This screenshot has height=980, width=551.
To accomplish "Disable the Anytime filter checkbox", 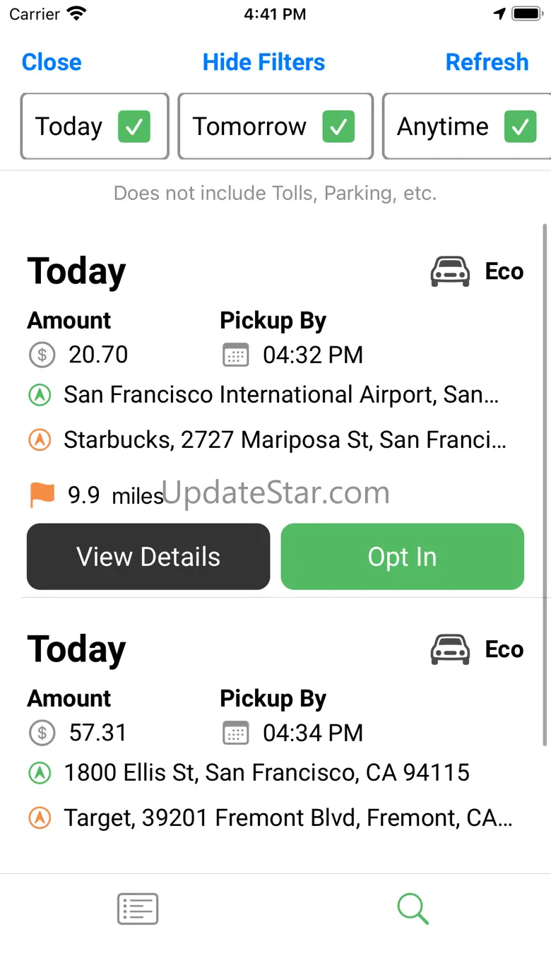I will pyautogui.click(x=520, y=126).
